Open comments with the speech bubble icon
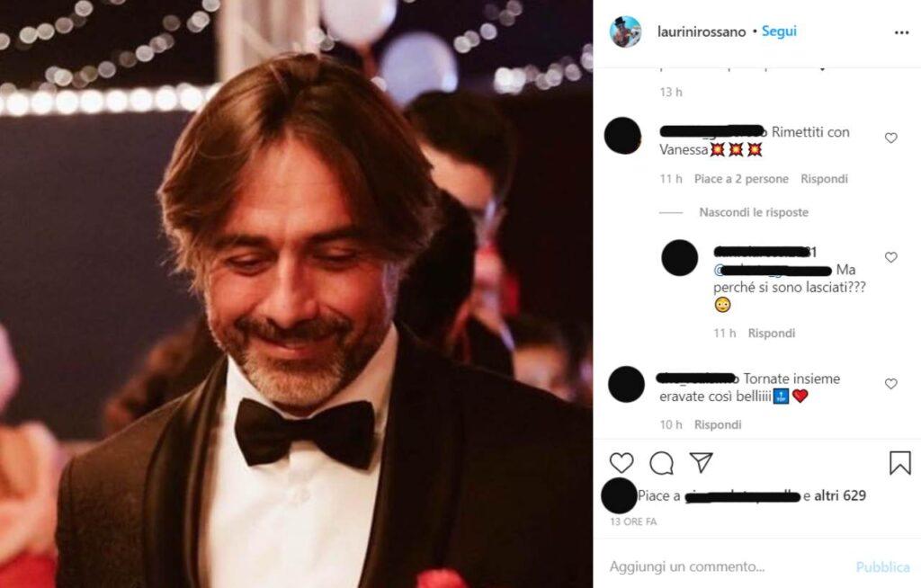 click(x=661, y=463)
